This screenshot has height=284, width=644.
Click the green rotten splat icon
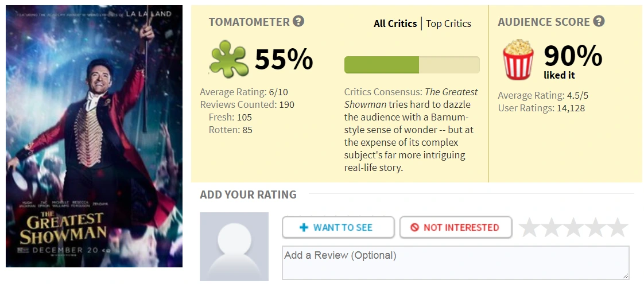pyautogui.click(x=228, y=59)
